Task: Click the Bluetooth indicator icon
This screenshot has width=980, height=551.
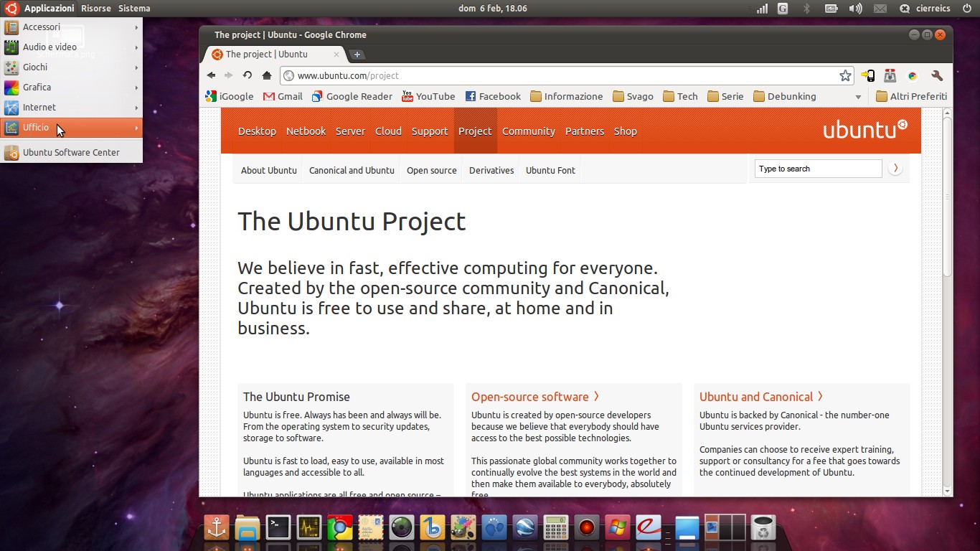Action: coord(806,9)
